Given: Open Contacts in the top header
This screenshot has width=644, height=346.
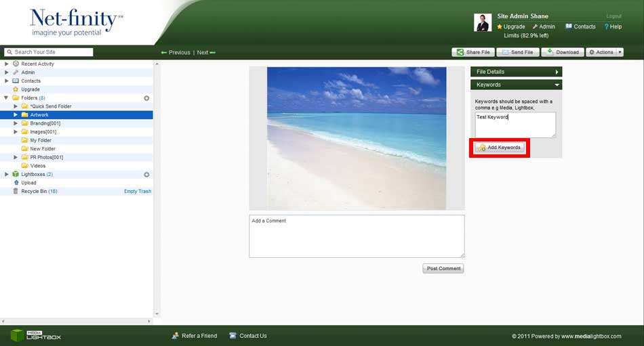Looking at the screenshot, I should (x=580, y=27).
